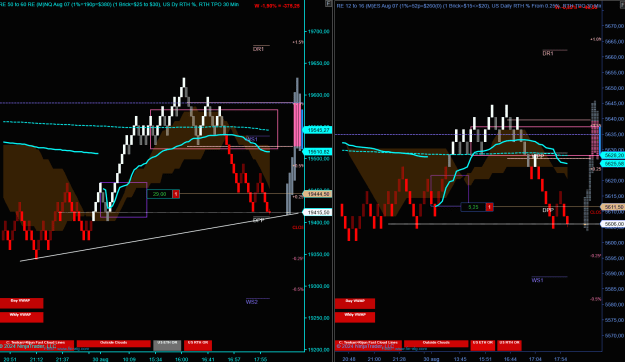Click the 29.00 value box on left chart

tap(159, 194)
